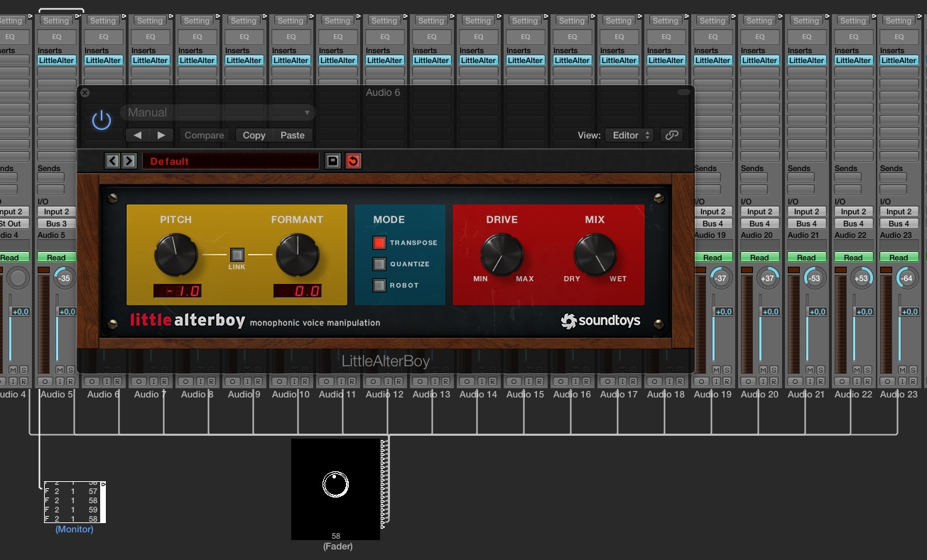This screenshot has width=927, height=560.
Task: Click the formant value display showing 0.0
Action: pos(298,290)
